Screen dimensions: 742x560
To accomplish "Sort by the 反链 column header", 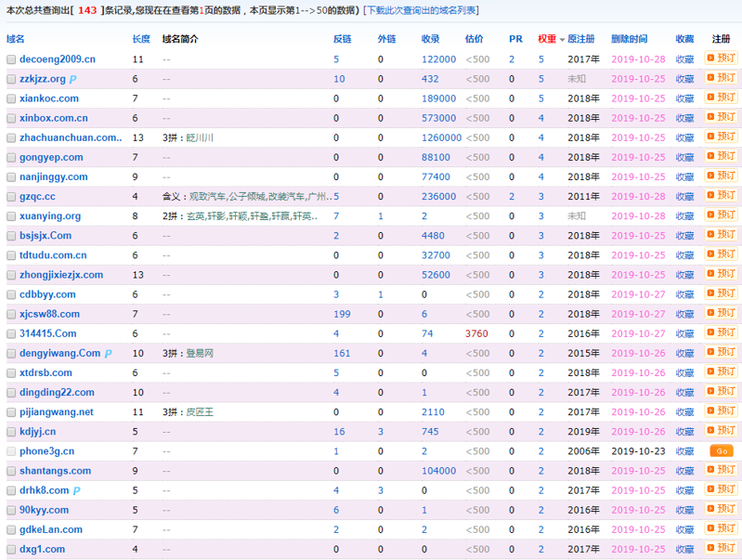I will point(342,39).
